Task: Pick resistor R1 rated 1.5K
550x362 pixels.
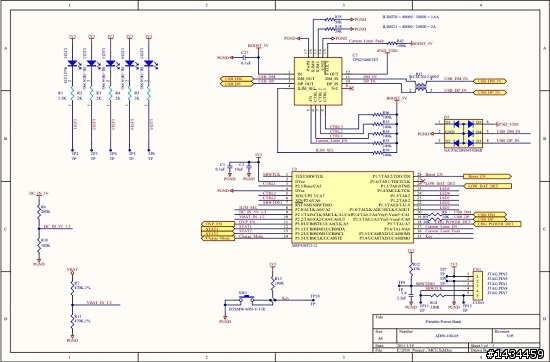Action: coord(73,94)
